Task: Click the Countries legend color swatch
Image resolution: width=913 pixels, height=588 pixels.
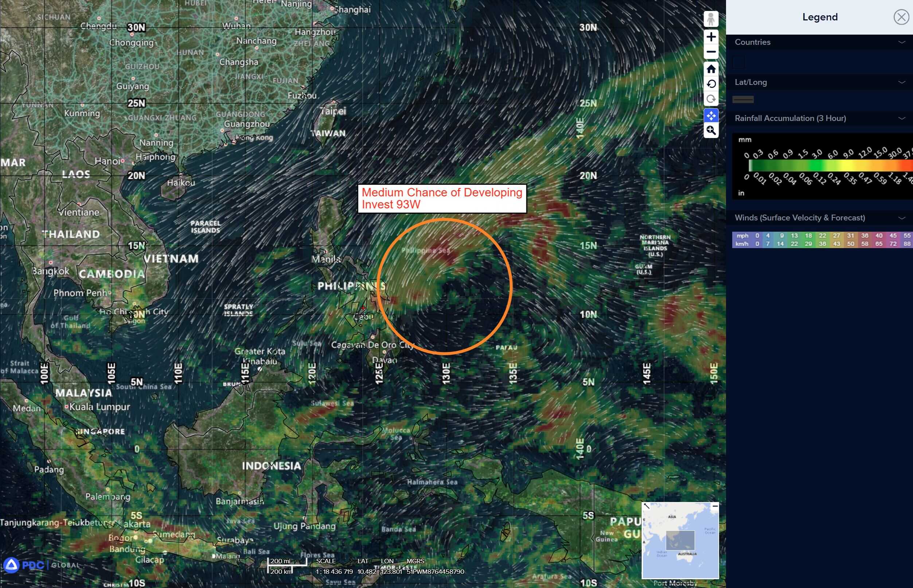Action: click(738, 62)
